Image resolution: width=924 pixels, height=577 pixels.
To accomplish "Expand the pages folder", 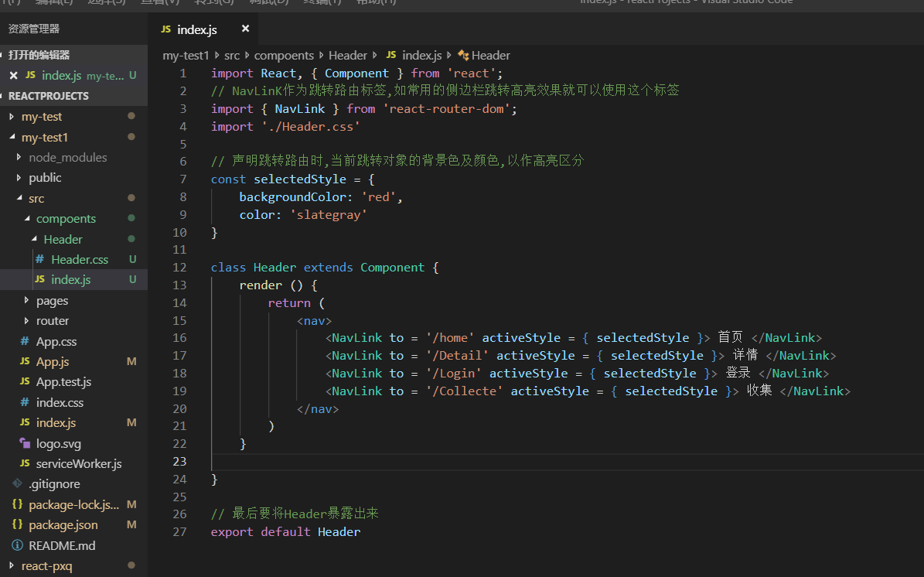I will (x=52, y=300).
